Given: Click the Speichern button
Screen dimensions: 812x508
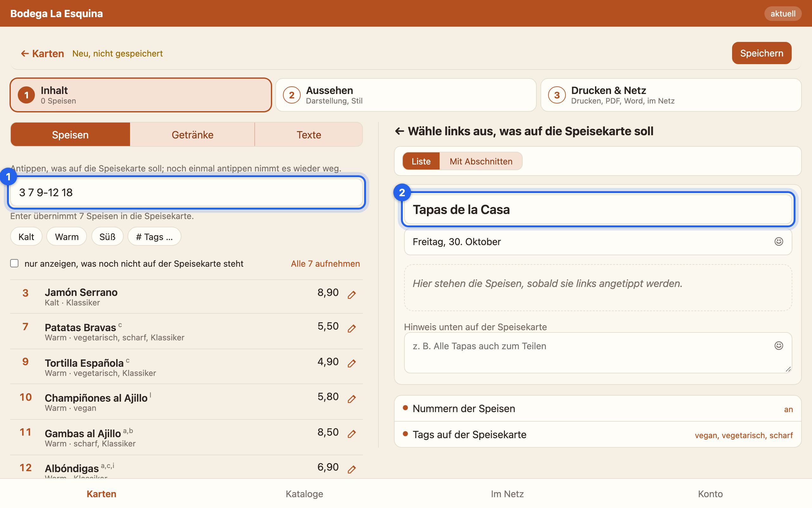Looking at the screenshot, I should (x=762, y=53).
